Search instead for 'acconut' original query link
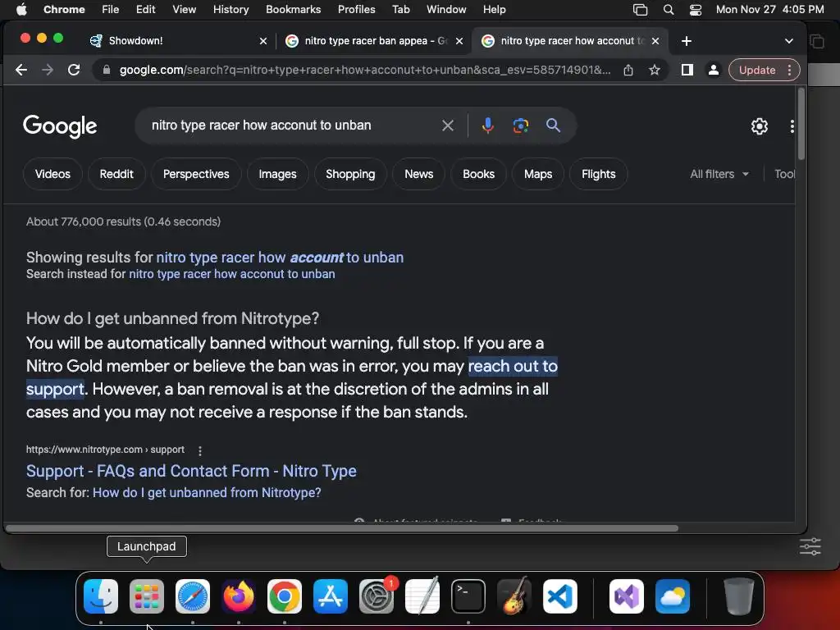The image size is (840, 630). 232,274
